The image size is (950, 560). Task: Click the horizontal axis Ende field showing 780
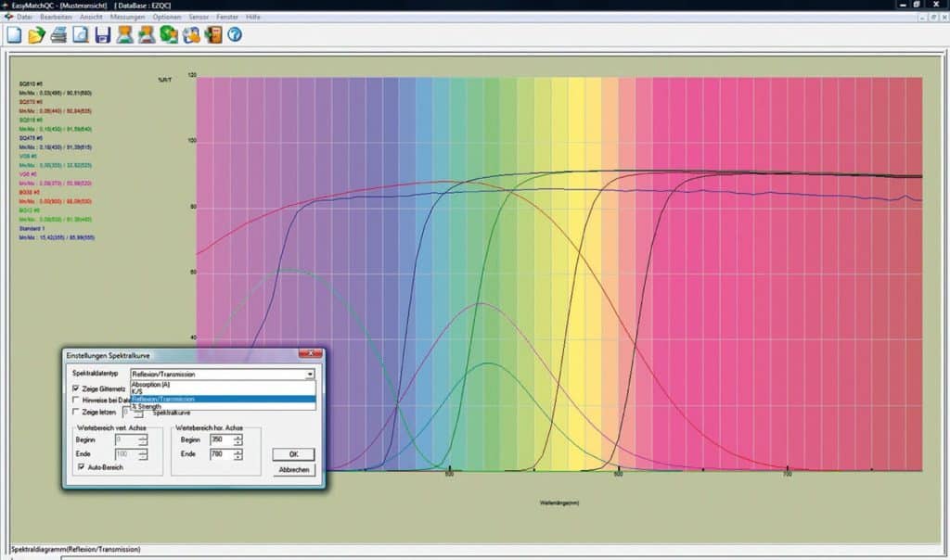click(x=221, y=454)
